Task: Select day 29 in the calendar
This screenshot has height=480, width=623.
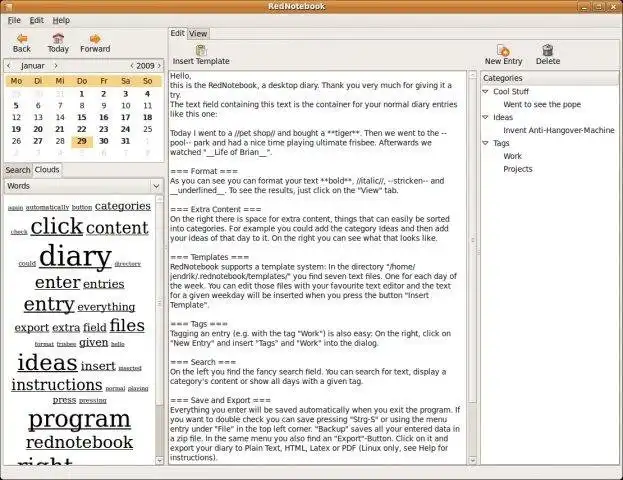Action: click(x=82, y=141)
